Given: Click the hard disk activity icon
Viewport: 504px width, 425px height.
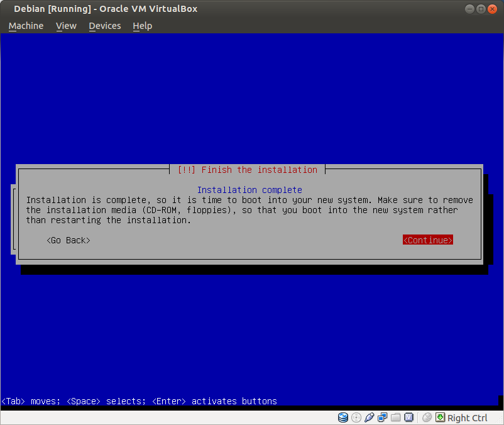Looking at the screenshot, I should click(x=343, y=417).
